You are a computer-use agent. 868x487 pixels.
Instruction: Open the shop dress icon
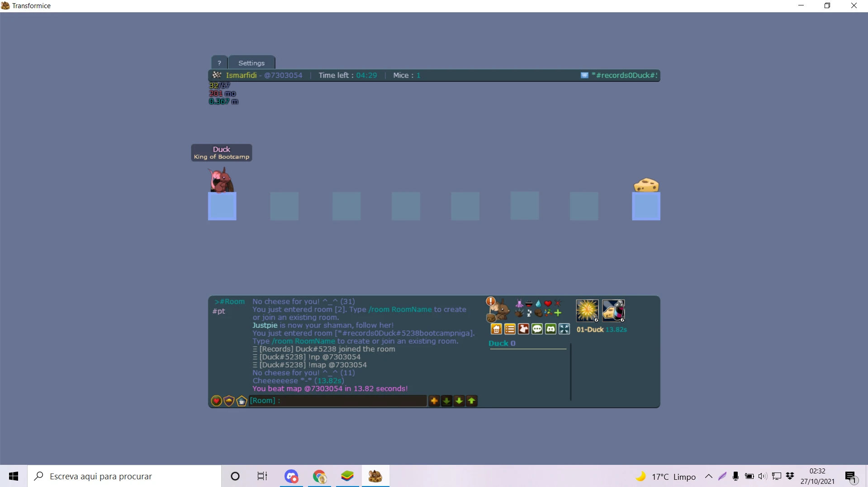(523, 329)
